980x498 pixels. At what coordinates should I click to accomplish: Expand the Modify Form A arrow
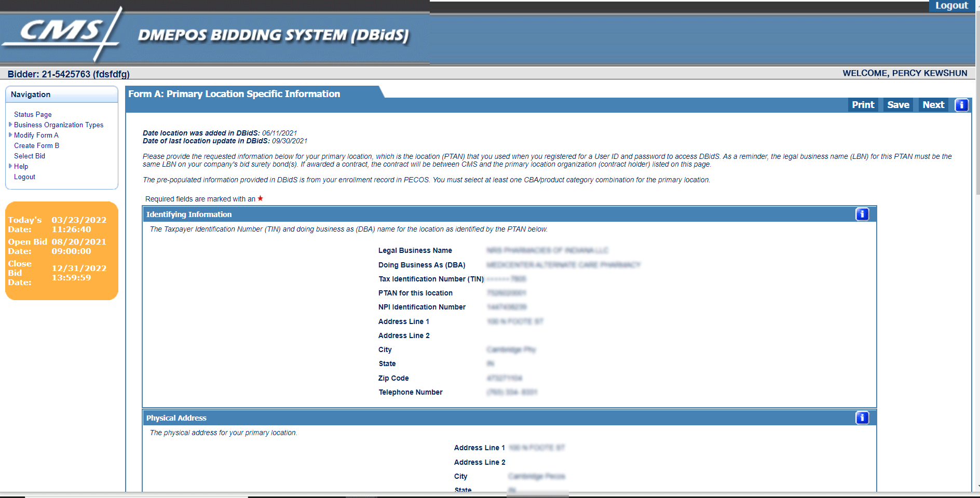[10, 135]
